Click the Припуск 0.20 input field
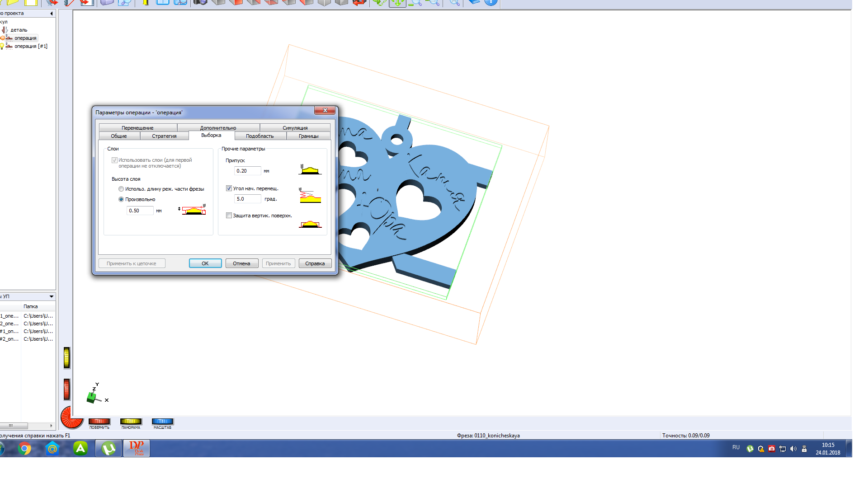 pos(247,171)
